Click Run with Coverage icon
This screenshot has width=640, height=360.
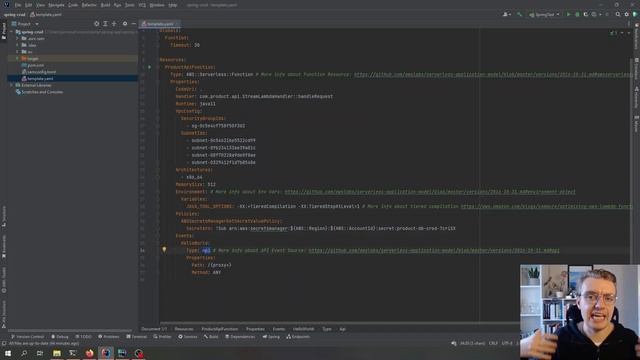586,14
